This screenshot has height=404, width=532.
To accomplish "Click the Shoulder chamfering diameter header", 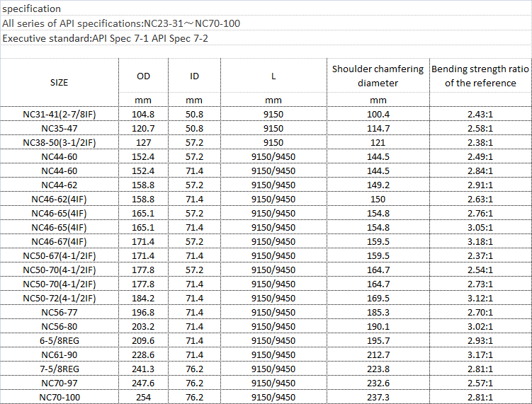I will pyautogui.click(x=378, y=76).
